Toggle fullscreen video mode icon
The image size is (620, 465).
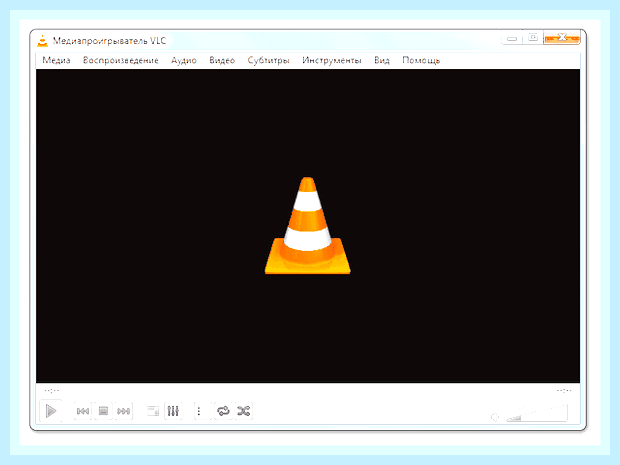[x=153, y=411]
